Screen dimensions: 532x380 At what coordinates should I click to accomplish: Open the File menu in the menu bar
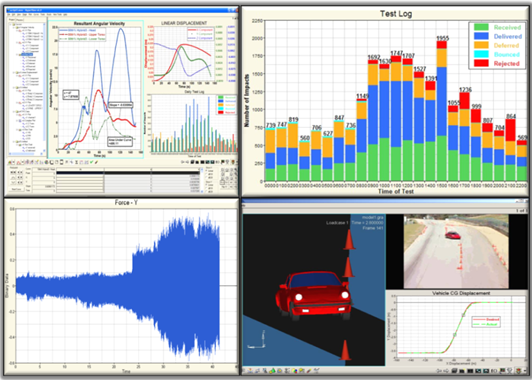tap(8, 15)
